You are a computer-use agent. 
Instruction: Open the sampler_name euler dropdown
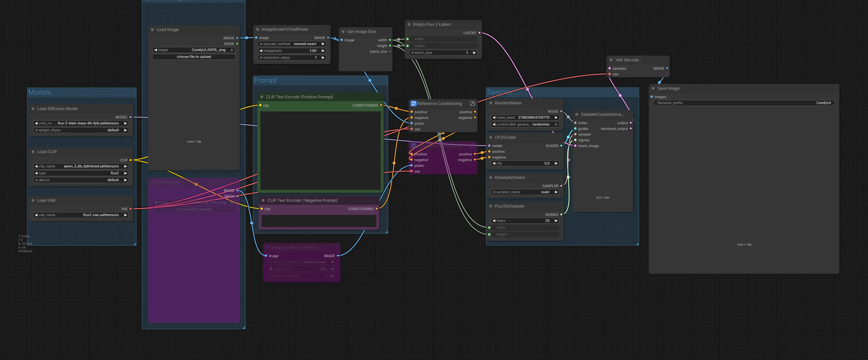click(525, 192)
